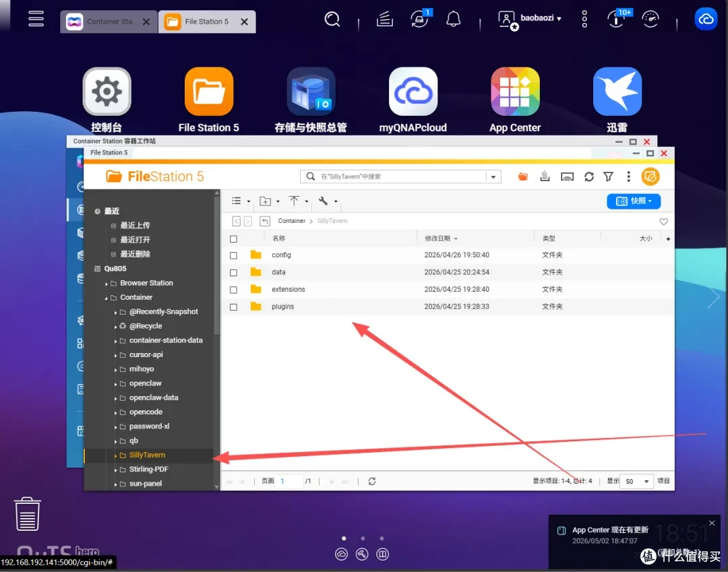Click the page number input field
Viewport: 728px width, 572px height.
click(290, 482)
